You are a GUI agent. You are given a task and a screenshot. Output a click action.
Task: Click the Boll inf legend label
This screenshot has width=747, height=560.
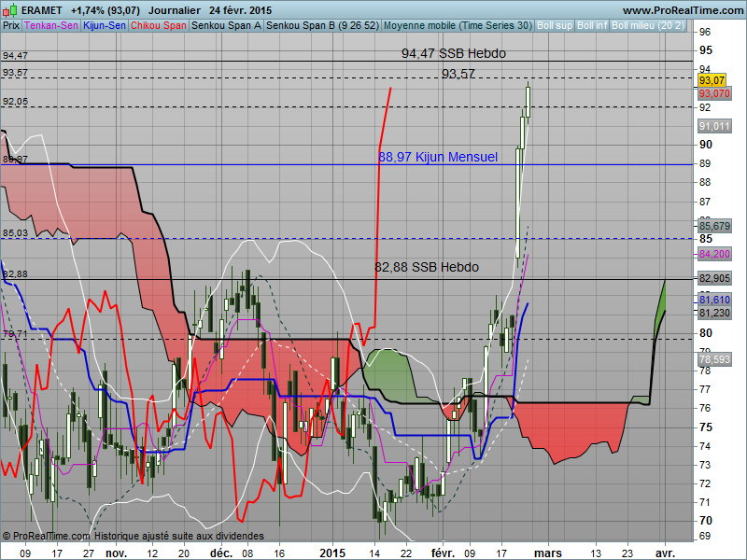[592, 26]
